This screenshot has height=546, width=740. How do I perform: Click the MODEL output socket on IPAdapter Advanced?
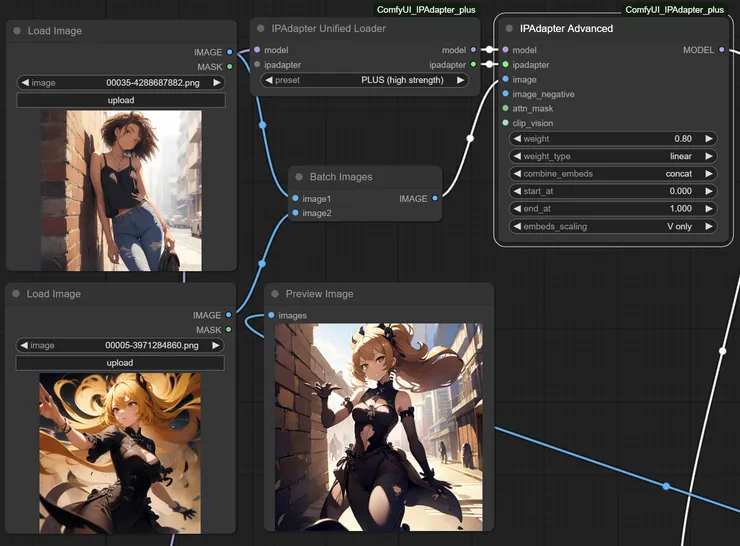722,49
